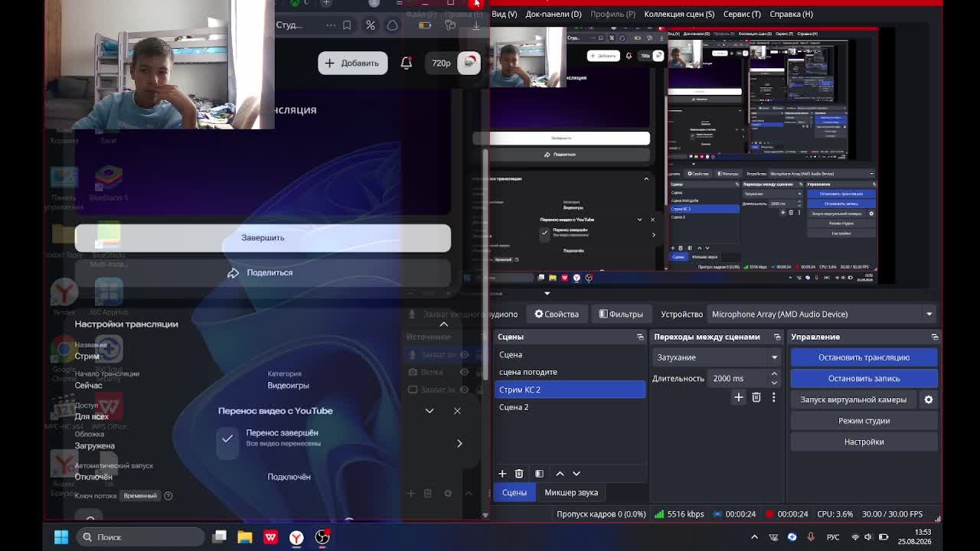Screen dimensions: 980x551
Task: Open the Затухание transition dropdown
Action: tap(717, 357)
